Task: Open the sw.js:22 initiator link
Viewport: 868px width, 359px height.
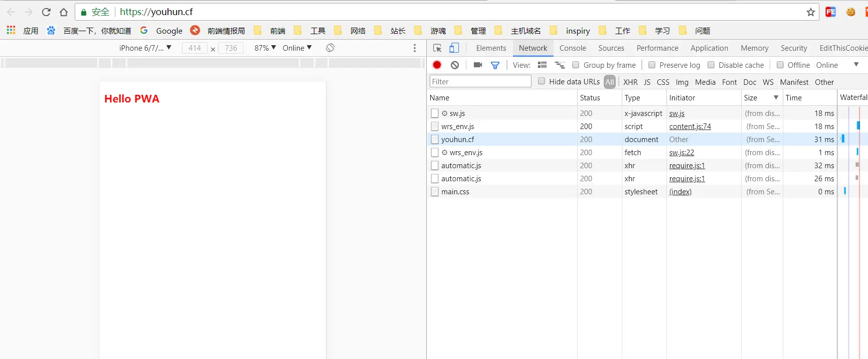Action: click(x=681, y=153)
